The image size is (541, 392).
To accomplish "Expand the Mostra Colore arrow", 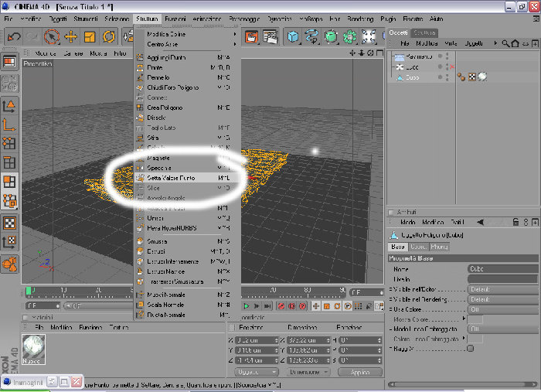I will click(x=464, y=318).
